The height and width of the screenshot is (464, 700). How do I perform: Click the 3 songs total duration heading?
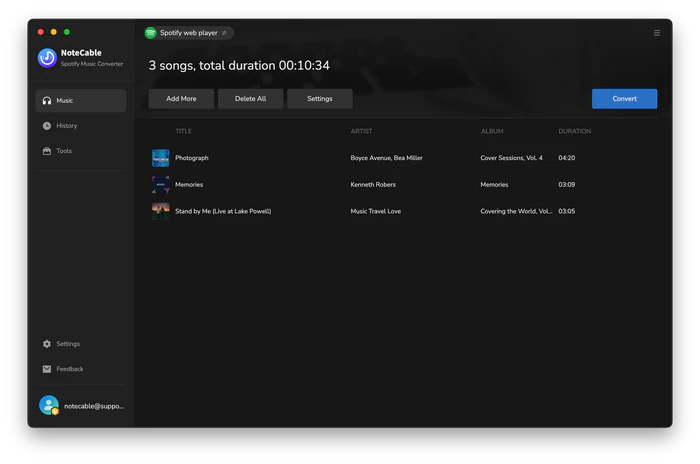[x=239, y=66]
